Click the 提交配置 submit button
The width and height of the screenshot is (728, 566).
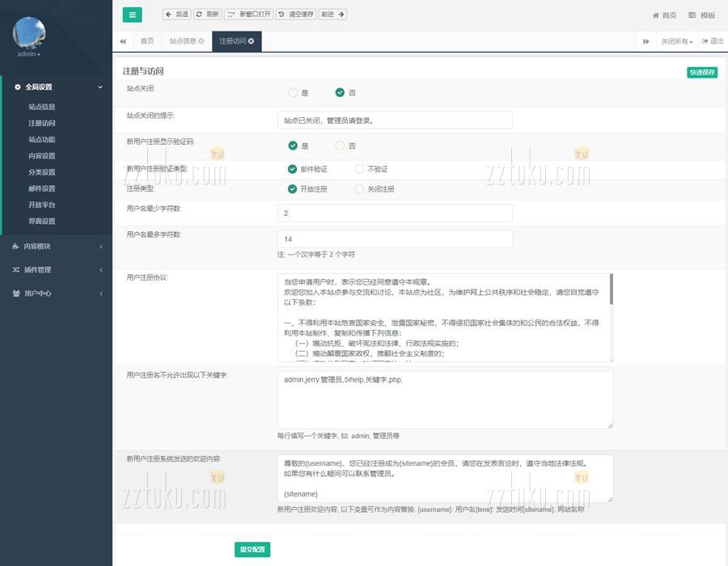pyautogui.click(x=252, y=550)
